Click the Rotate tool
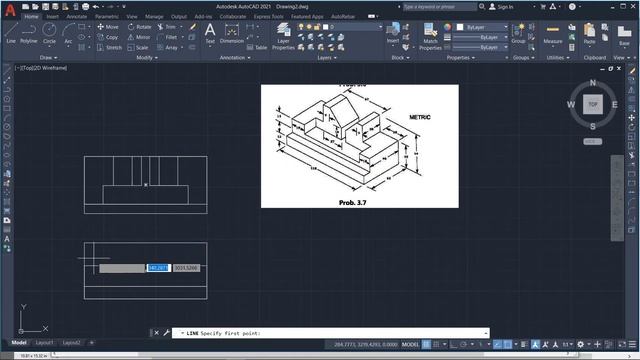Image resolution: width=640 pixels, height=360 pixels. coord(139,27)
